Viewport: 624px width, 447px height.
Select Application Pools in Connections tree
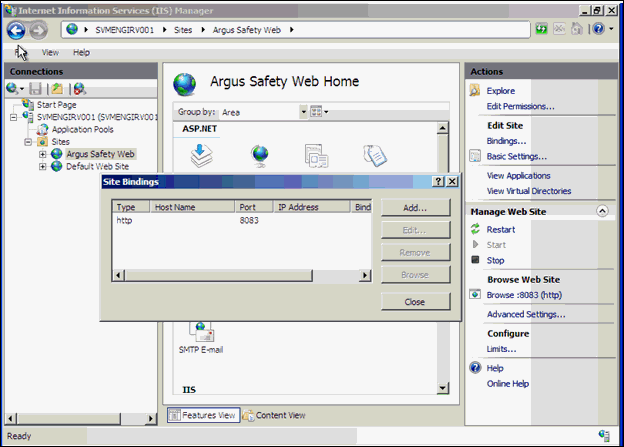click(82, 129)
